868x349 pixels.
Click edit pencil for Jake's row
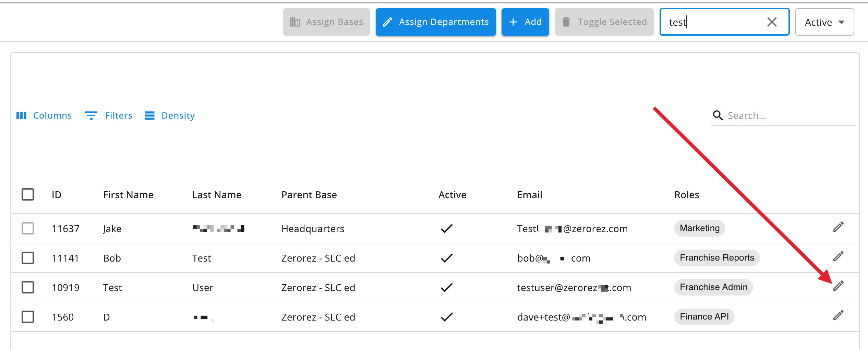(838, 227)
